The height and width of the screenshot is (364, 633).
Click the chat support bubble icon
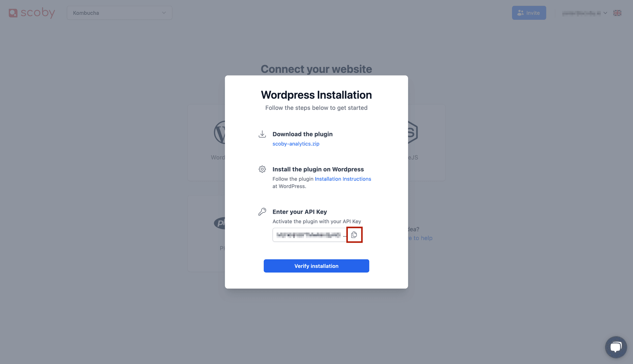click(617, 347)
